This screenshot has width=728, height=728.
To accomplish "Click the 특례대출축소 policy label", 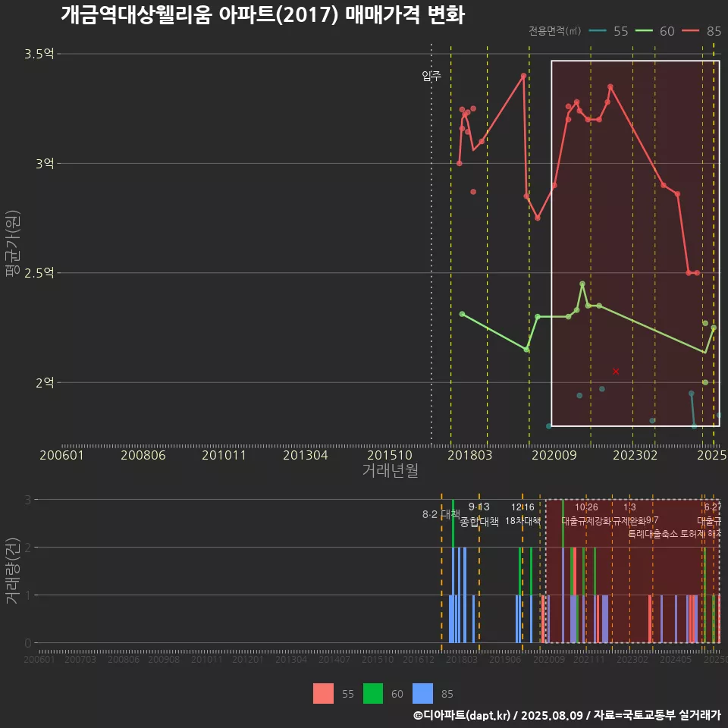I will pyautogui.click(x=653, y=534).
